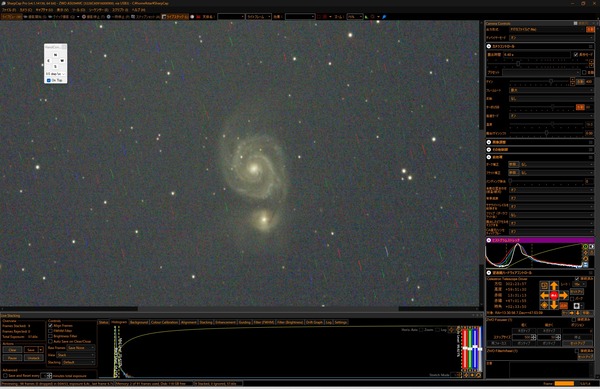
Task: Click orange reset icon below RGB colour sliders
Action: (x=478, y=375)
